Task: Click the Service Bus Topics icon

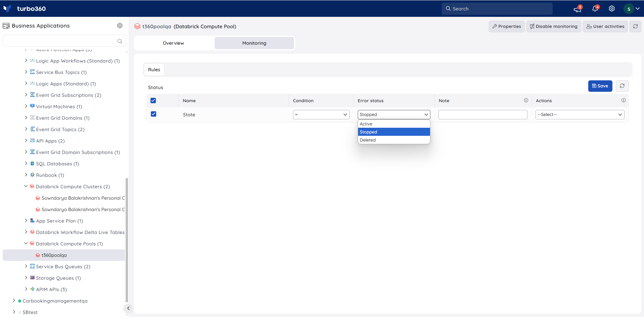Action: coord(33,72)
